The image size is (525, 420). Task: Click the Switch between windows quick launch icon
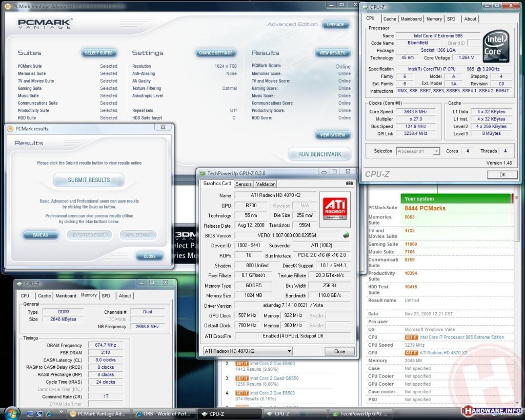[39, 414]
